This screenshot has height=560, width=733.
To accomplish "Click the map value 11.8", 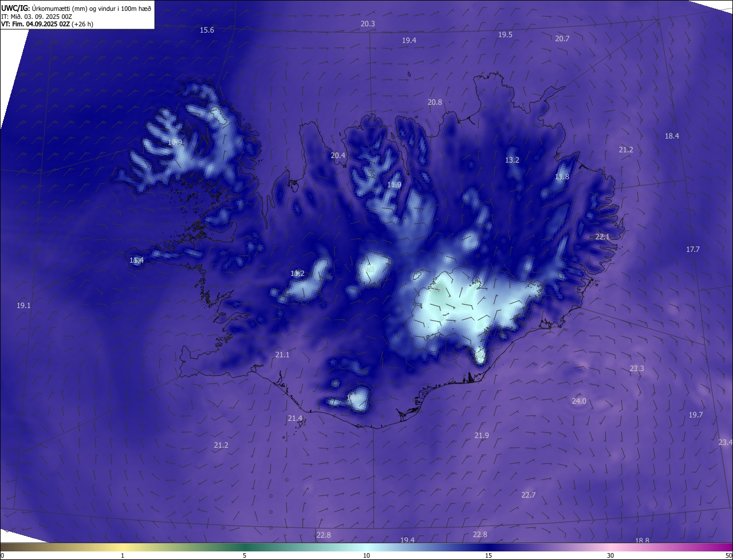I will click(x=562, y=177).
